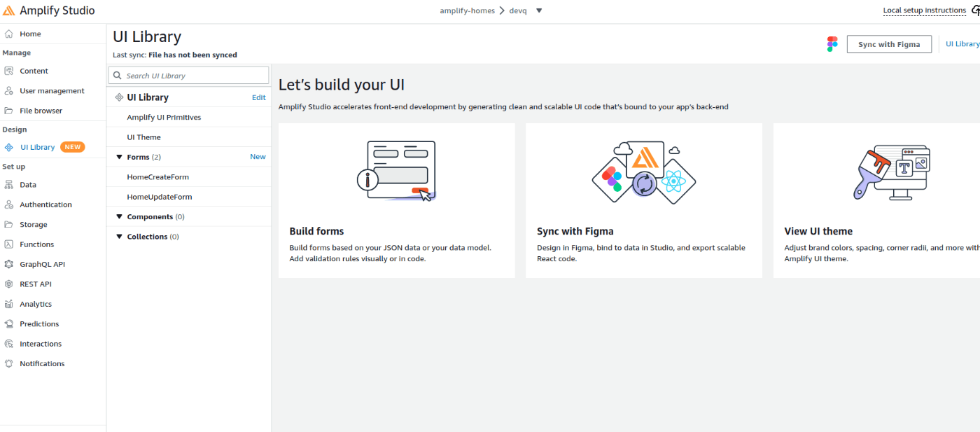Image resolution: width=980 pixels, height=432 pixels.
Task: Go to Functions in the sidebar
Action: tap(36, 244)
